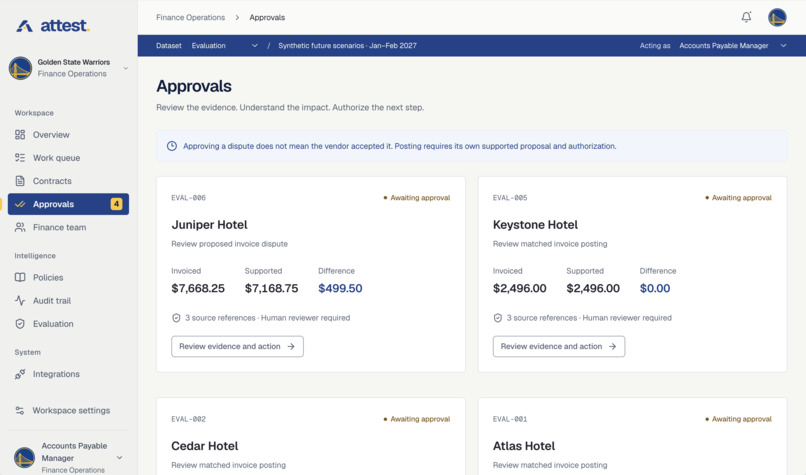Click the Approvals breadcrumb

(x=267, y=17)
